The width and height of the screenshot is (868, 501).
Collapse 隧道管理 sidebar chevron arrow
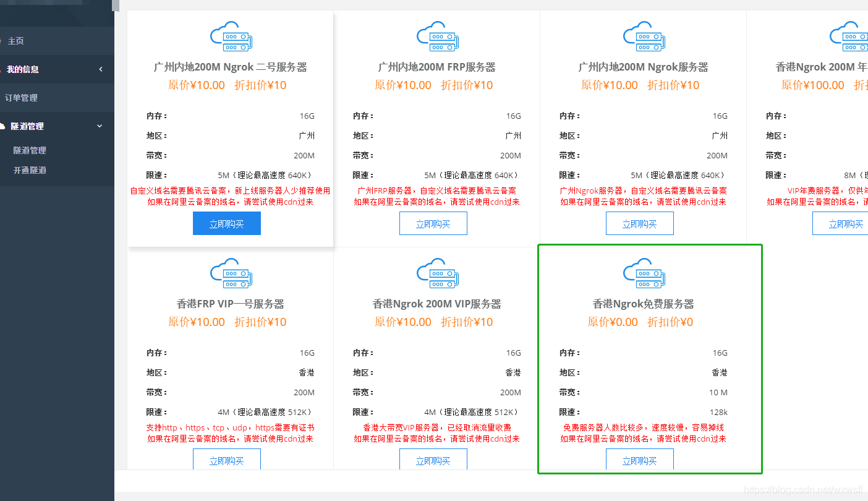pyautogui.click(x=100, y=126)
